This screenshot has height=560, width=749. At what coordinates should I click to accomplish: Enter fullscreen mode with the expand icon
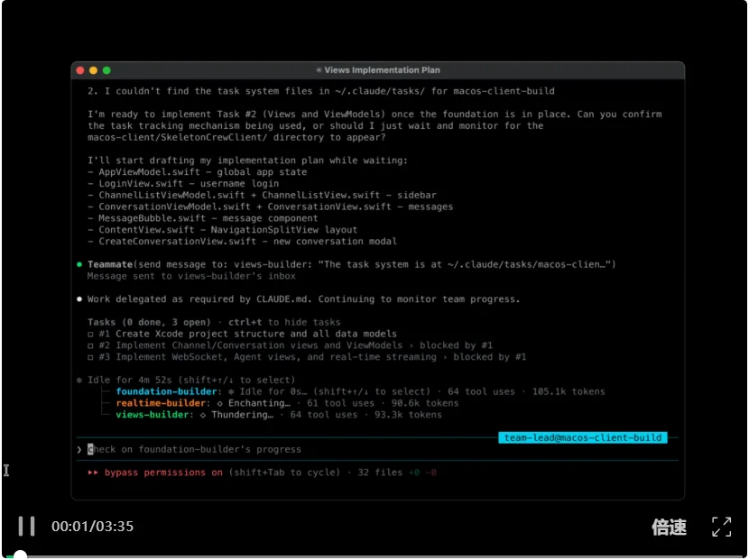(721, 527)
